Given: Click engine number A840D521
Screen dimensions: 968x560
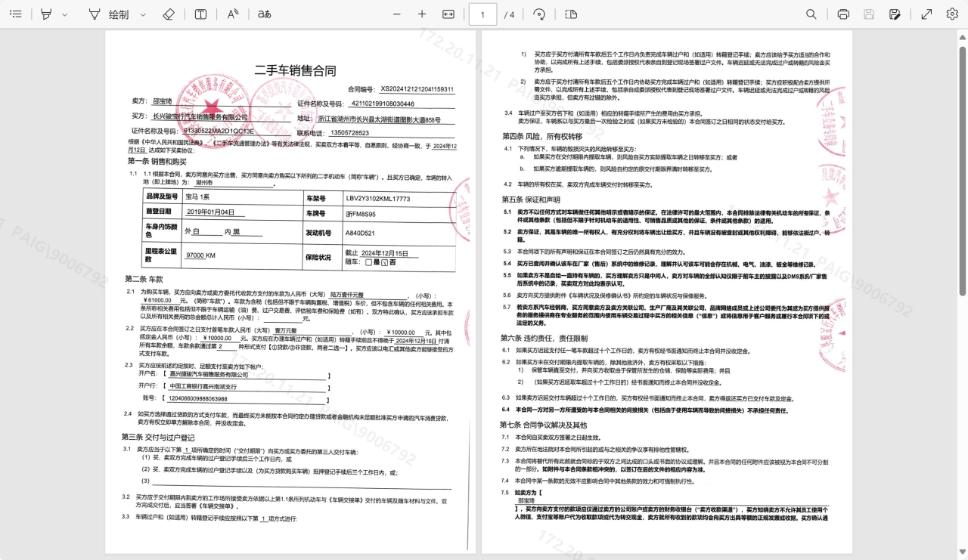Looking at the screenshot, I should tap(360, 234).
